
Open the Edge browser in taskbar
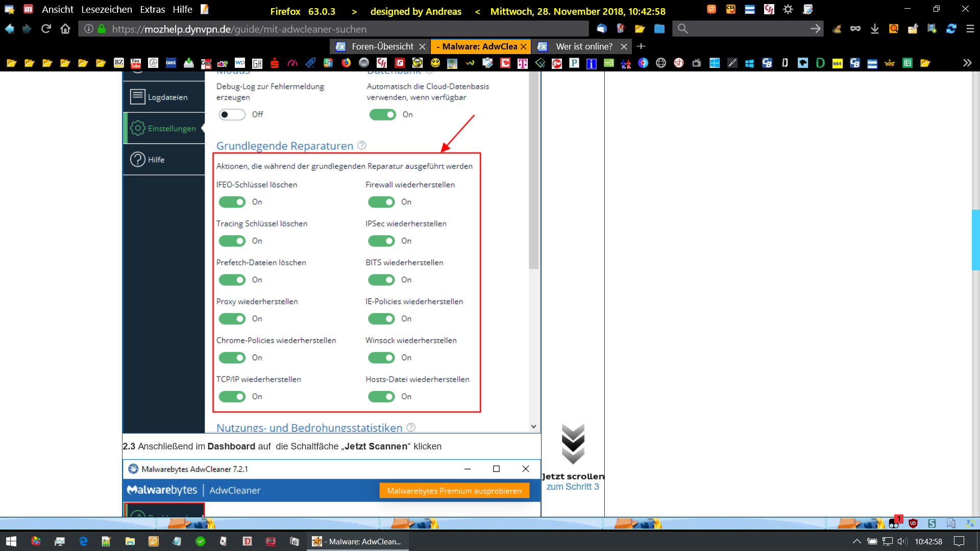coord(83,541)
